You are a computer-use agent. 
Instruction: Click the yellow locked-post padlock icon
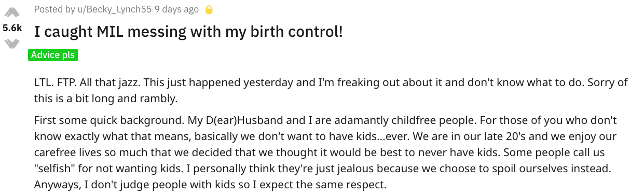209,9
